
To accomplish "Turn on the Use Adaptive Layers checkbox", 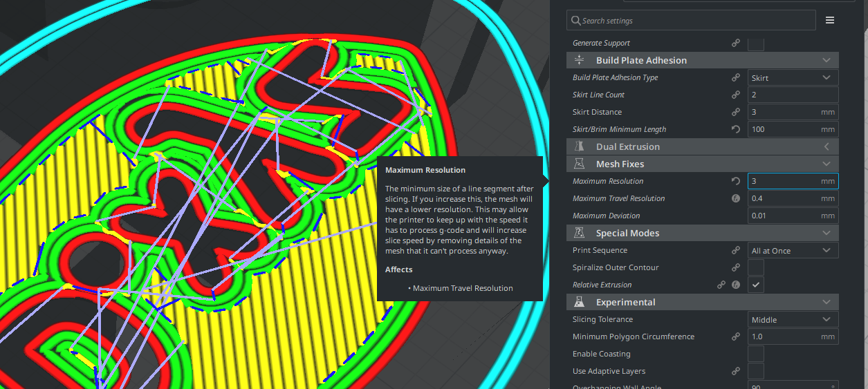I will point(756,371).
